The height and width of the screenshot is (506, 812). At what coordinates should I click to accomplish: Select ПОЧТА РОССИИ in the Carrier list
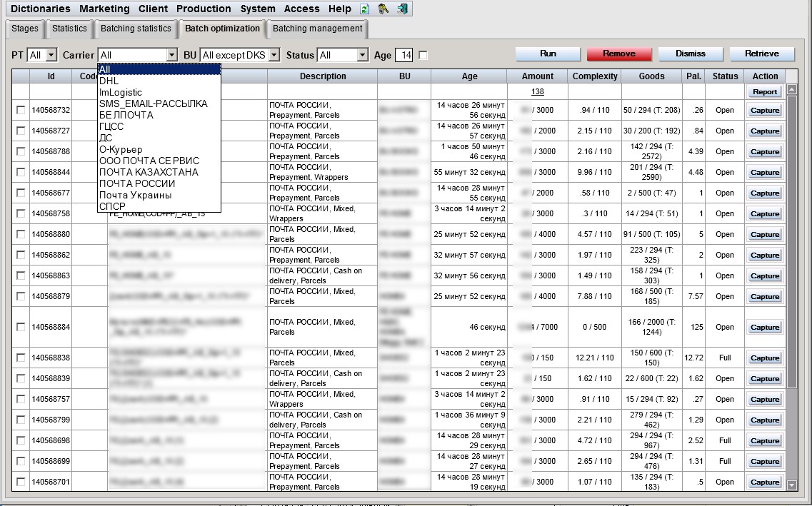(x=159, y=183)
